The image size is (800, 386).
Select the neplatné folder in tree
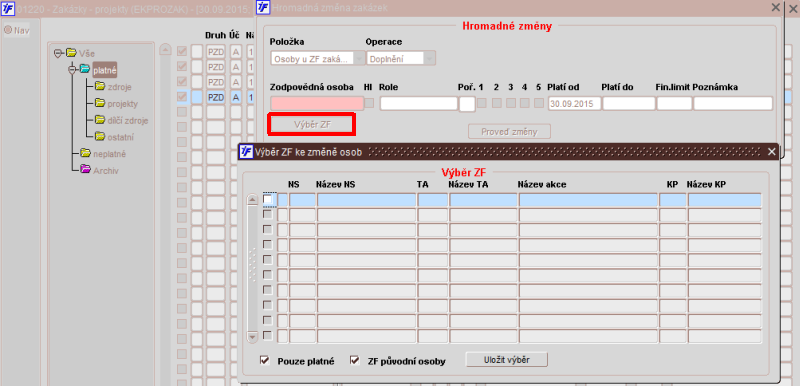coord(109,154)
